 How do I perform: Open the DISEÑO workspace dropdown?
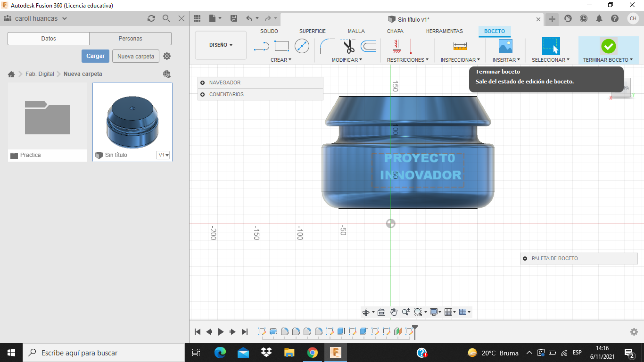coord(221,45)
